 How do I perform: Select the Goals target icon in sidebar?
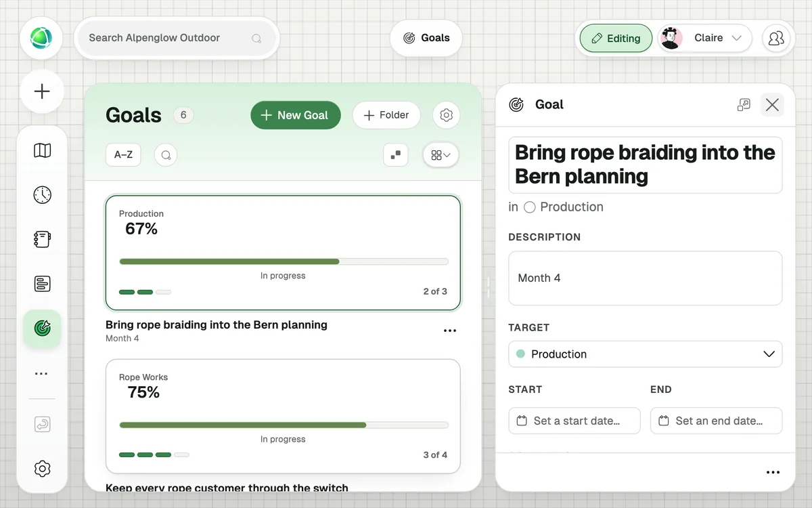coord(42,329)
